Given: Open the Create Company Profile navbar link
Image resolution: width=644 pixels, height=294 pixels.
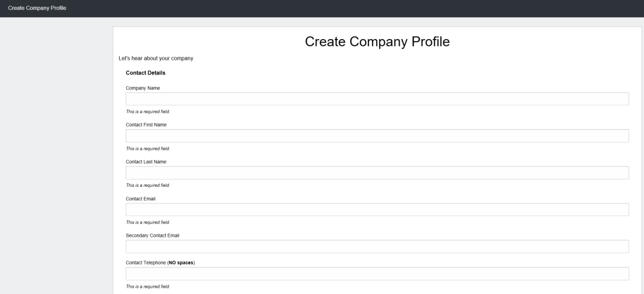Looking at the screenshot, I should coord(37,8).
